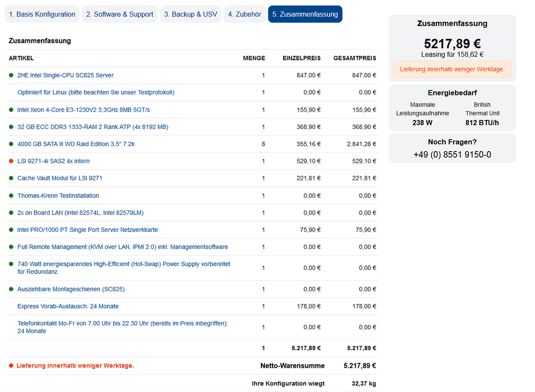Click the 5. Zusammenfassung tab
This screenshot has height=392, width=535.
point(305,14)
